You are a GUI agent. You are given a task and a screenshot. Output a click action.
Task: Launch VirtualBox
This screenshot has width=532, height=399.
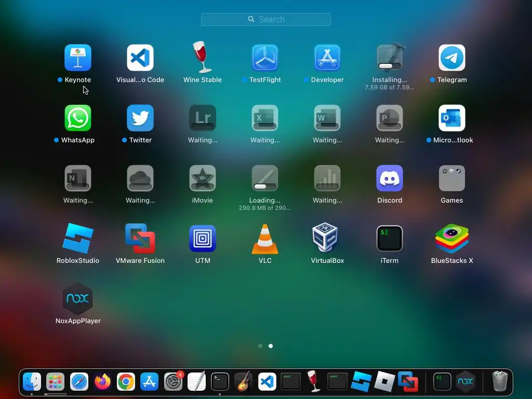pos(325,237)
